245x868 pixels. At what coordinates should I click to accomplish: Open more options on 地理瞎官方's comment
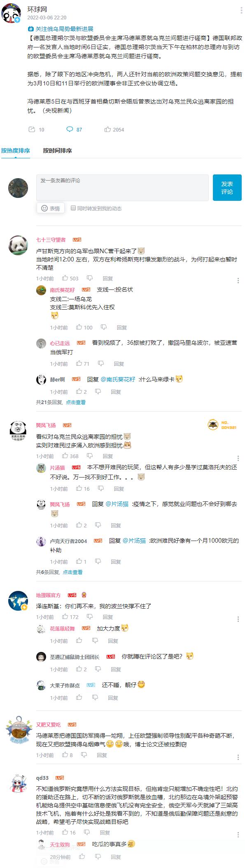[238, 619]
